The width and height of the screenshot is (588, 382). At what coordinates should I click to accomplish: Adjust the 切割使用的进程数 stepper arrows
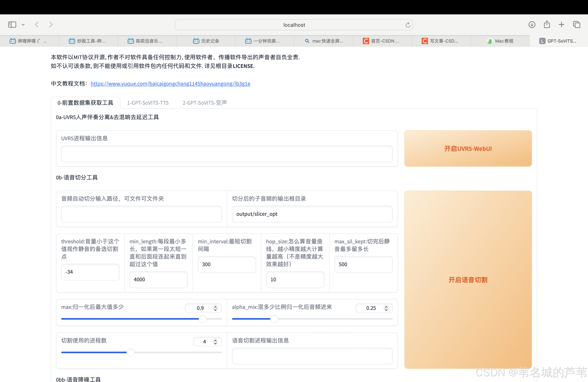pyautogui.click(x=215, y=341)
